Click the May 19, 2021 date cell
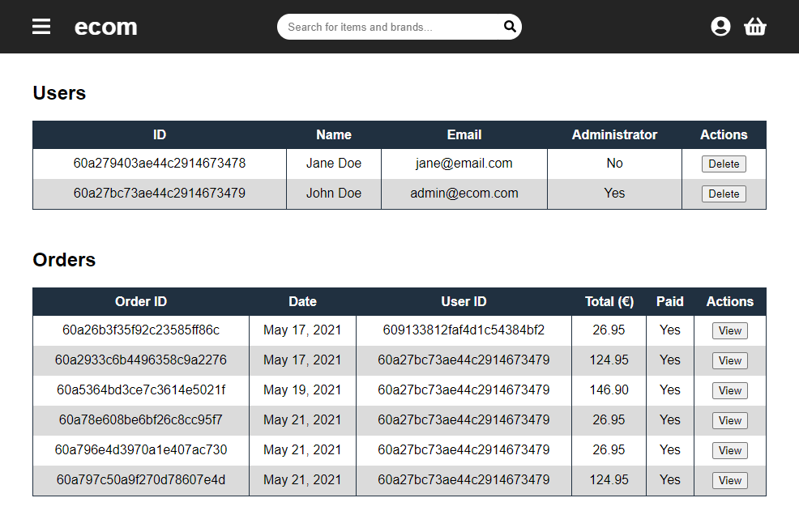 302,390
